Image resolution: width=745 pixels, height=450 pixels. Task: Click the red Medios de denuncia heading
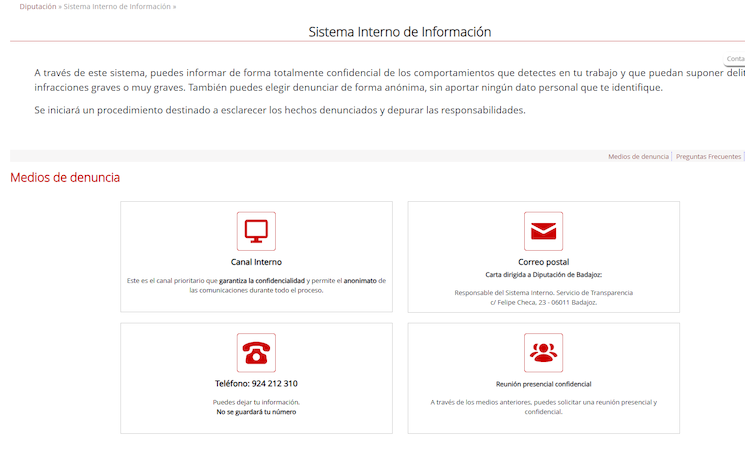coord(65,178)
